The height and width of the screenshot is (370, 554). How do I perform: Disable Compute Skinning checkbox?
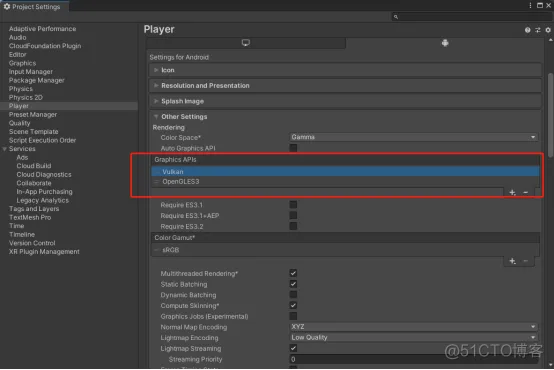pos(293,306)
